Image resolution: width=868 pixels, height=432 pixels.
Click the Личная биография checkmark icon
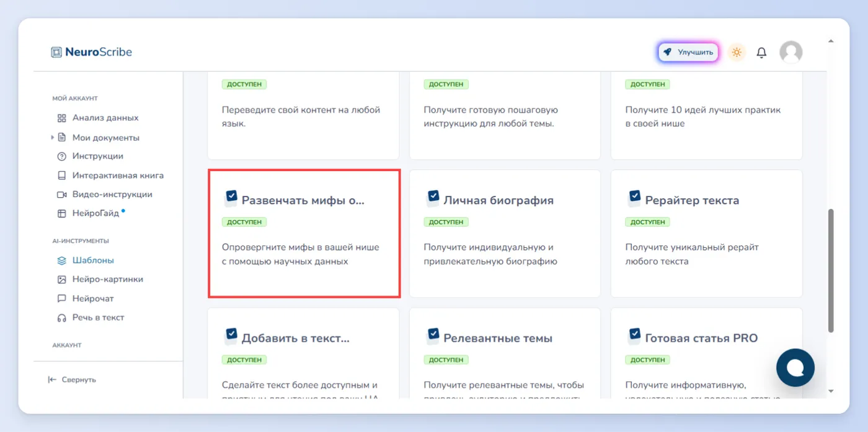coord(433,196)
